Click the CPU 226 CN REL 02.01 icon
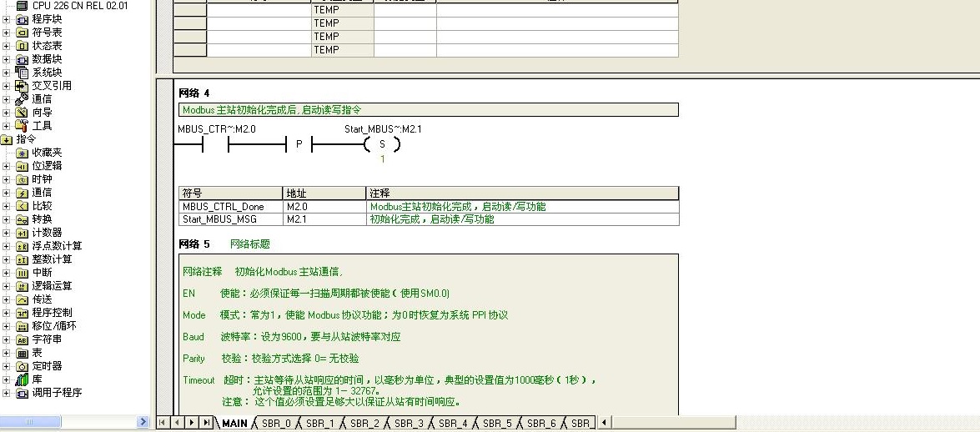 (x=22, y=6)
